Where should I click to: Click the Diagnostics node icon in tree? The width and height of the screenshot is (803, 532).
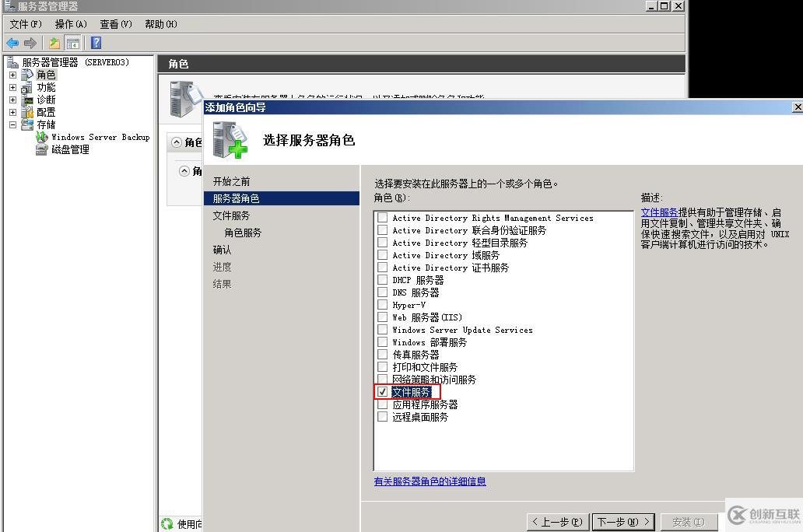[x=27, y=100]
